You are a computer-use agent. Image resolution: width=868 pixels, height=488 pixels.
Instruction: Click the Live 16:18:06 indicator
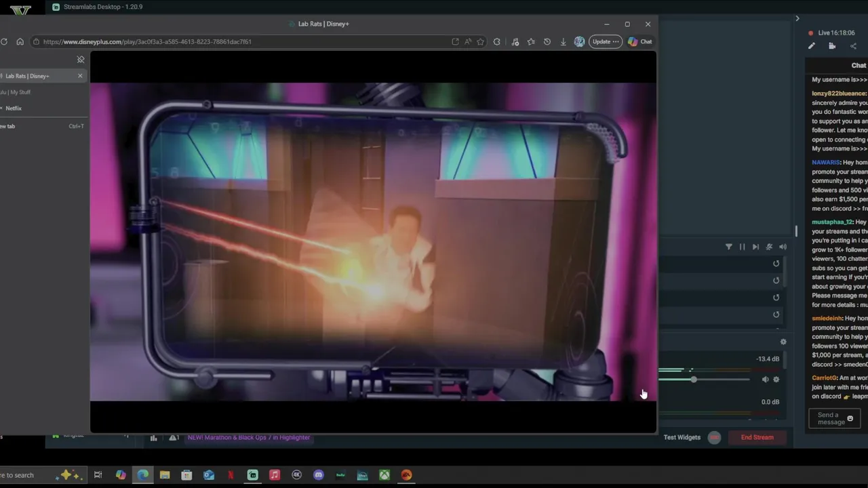pos(831,33)
